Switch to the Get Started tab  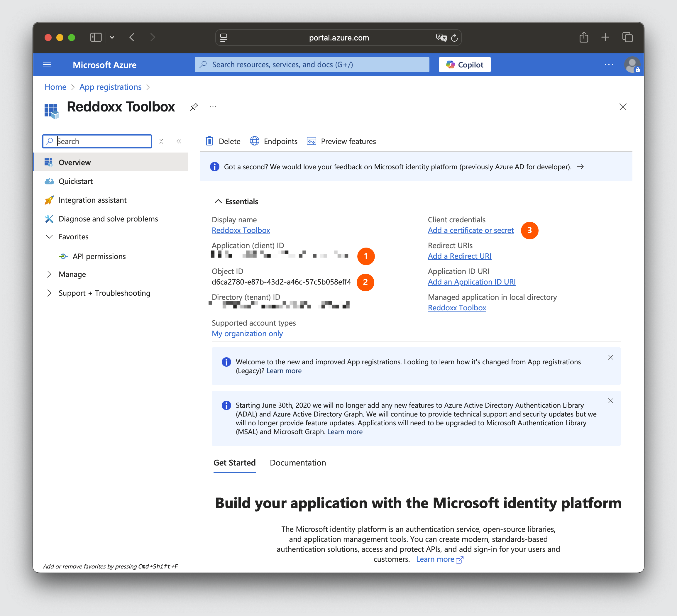234,463
